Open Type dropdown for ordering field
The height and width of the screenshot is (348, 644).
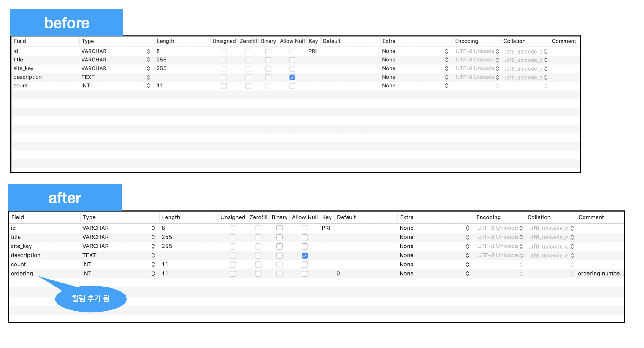[153, 274]
